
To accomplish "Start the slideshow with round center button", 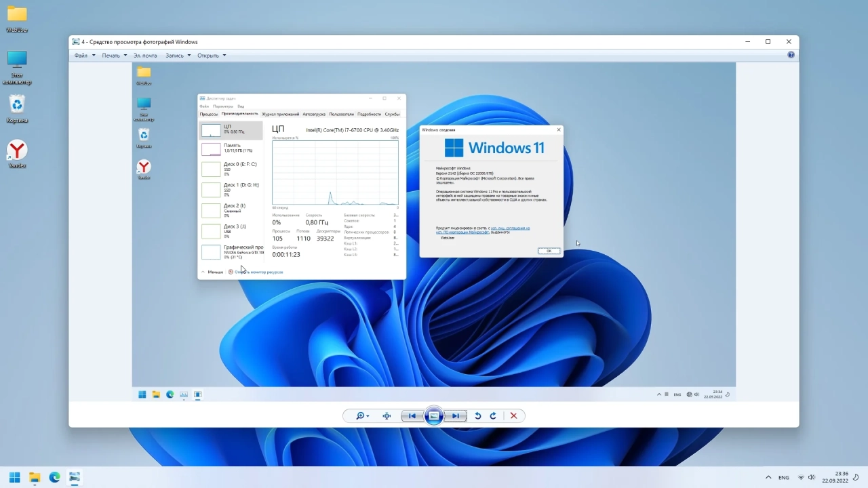I will point(434,416).
